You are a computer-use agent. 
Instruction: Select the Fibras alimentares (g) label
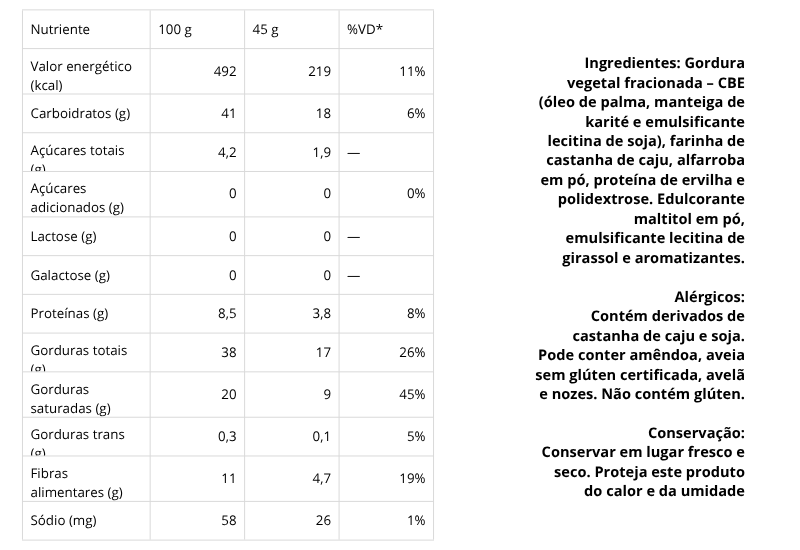tap(77, 482)
